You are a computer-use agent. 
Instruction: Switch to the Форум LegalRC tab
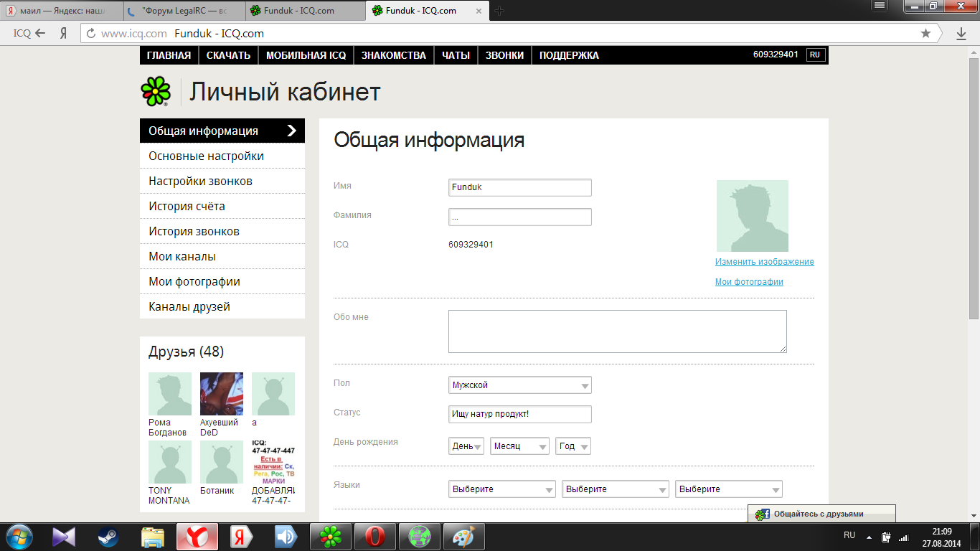point(184,11)
